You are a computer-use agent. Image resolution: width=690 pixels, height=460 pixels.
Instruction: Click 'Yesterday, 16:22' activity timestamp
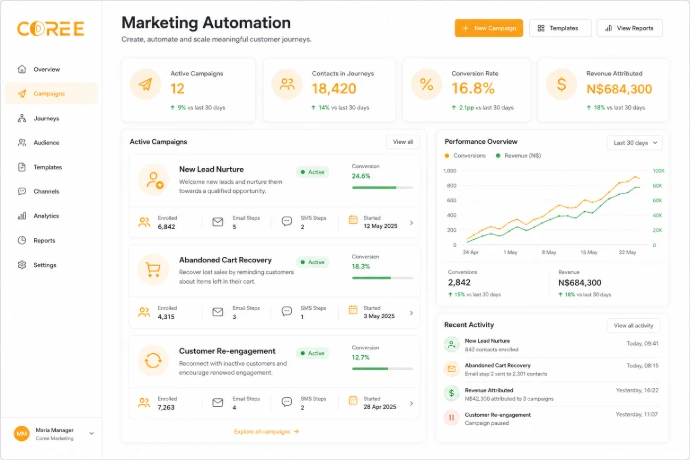click(637, 390)
